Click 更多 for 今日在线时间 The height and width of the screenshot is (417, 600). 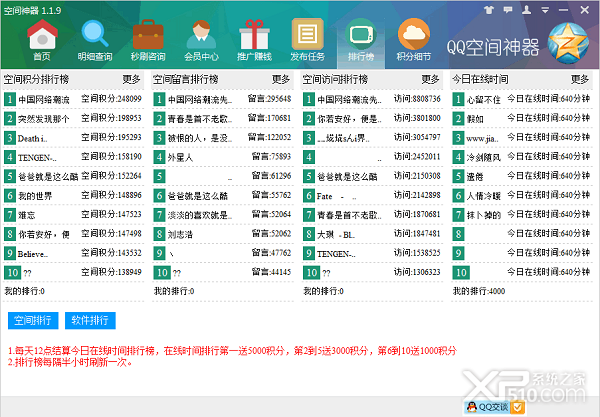point(580,79)
